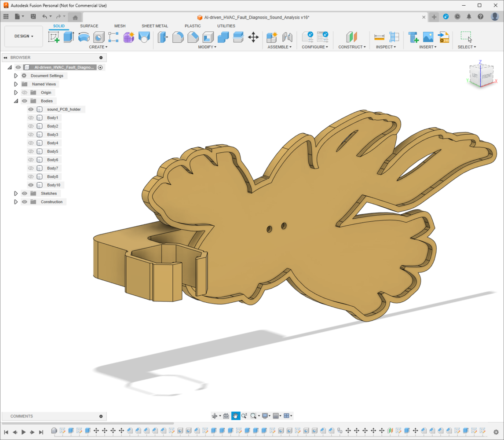Play the design timeline
Image resolution: width=504 pixels, height=440 pixels.
(24, 432)
